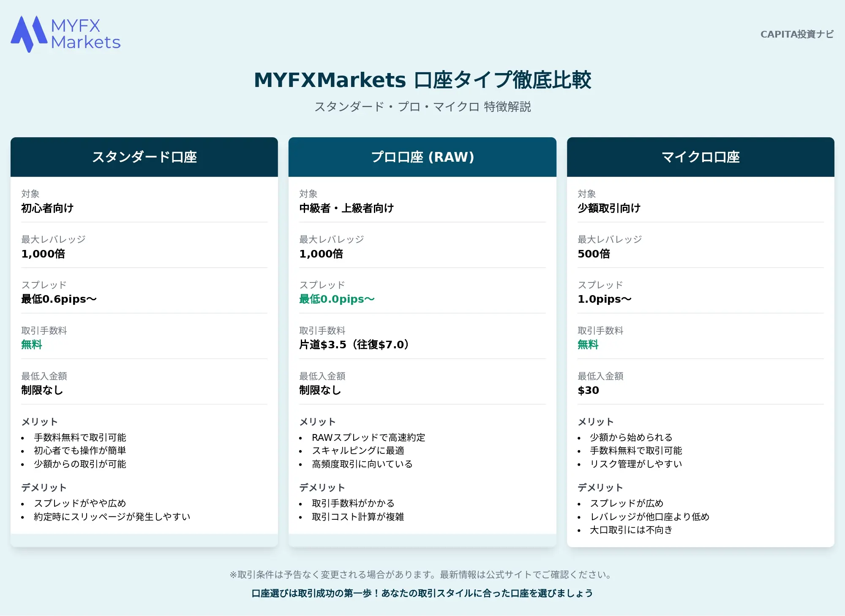Click the $30 minimum deposit value
Image resolution: width=845 pixels, height=616 pixels.
pyautogui.click(x=588, y=391)
